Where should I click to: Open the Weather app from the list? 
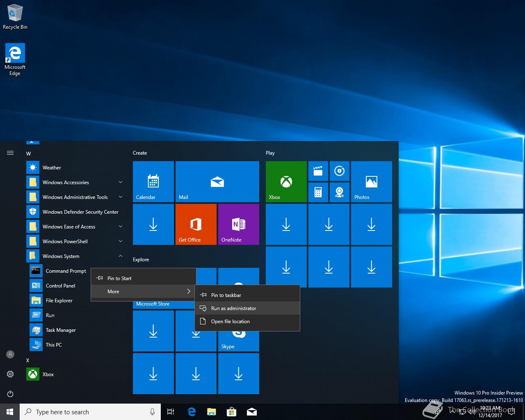(x=75, y=168)
